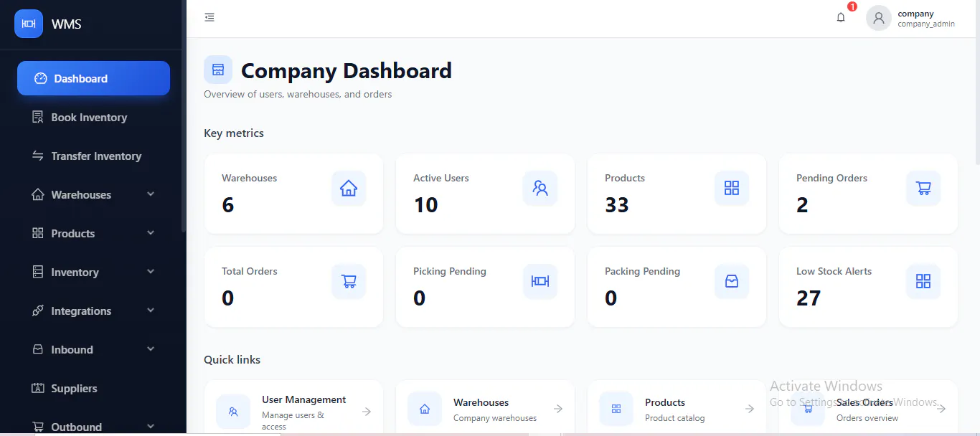980x436 pixels.
Task: Click the User Management quick link icon
Action: point(233,412)
